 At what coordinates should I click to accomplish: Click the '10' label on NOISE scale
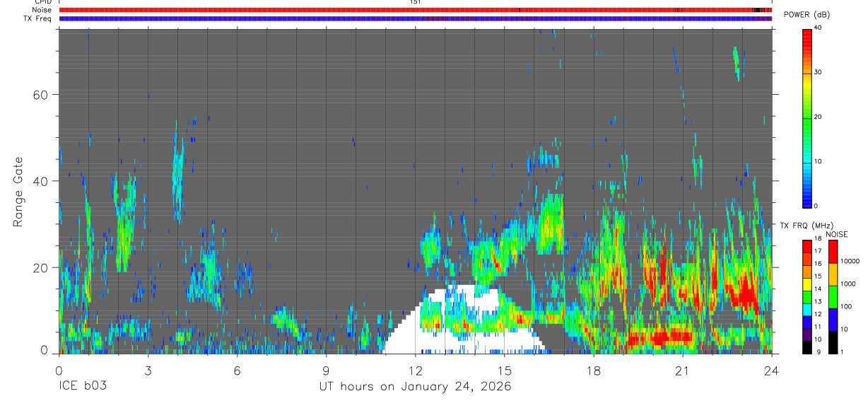(x=844, y=330)
